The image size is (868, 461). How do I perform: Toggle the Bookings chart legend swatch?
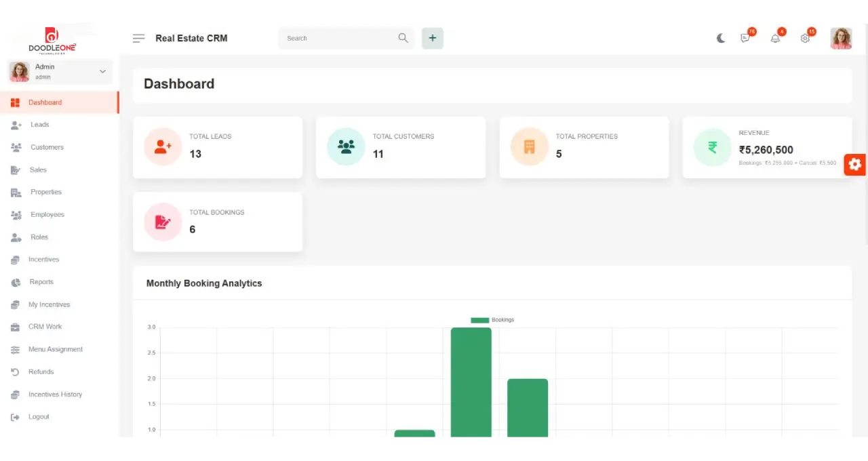coord(479,320)
